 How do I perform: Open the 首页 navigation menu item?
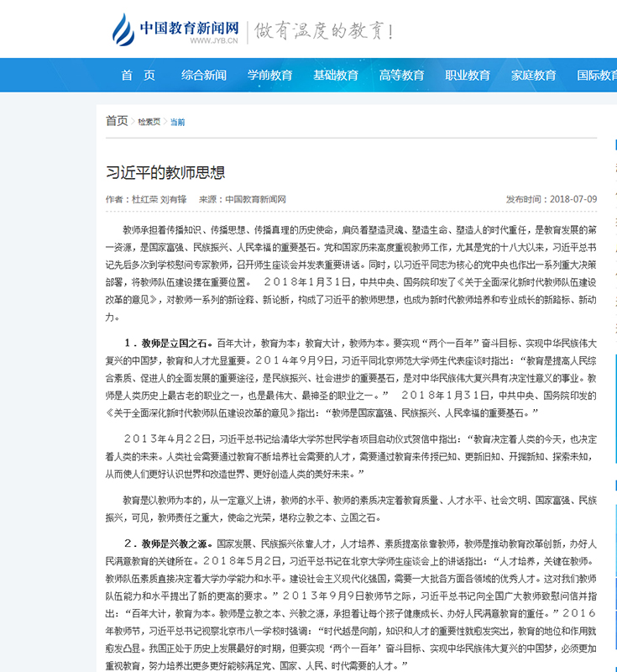(138, 75)
